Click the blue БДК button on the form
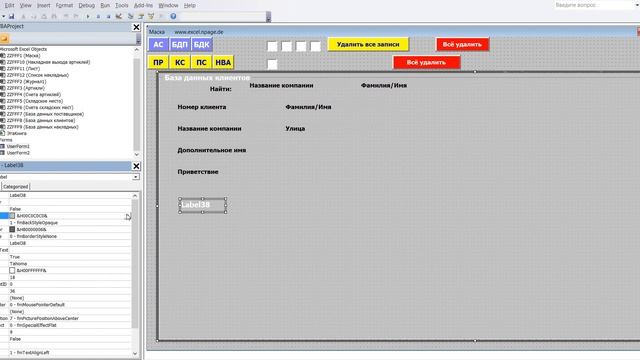The height and width of the screenshot is (360, 640). click(x=201, y=44)
